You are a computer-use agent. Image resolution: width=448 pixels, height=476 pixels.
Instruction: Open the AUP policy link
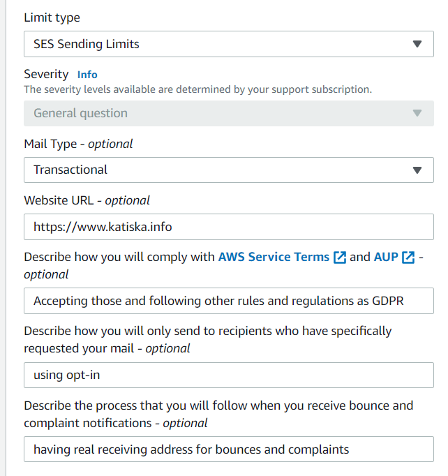pyautogui.click(x=385, y=257)
